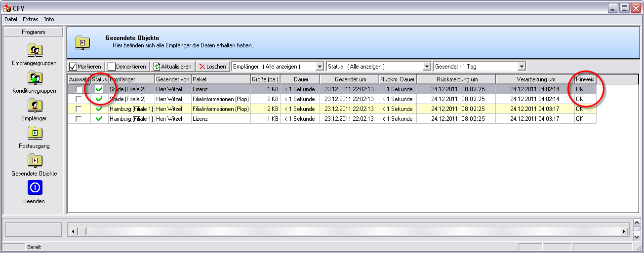
Task: Check the box for Hamburg Filialinformationen row
Action: pos(79,109)
